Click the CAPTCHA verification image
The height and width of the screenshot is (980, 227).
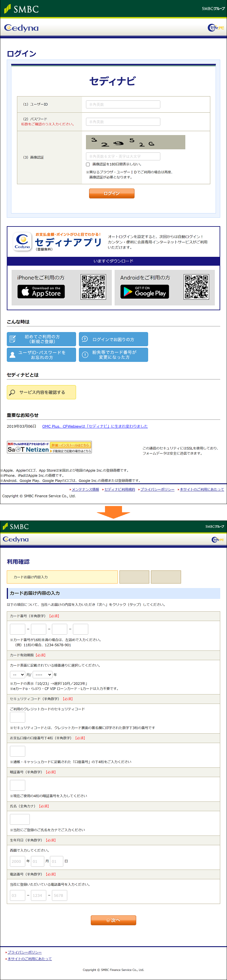[x=135, y=142]
